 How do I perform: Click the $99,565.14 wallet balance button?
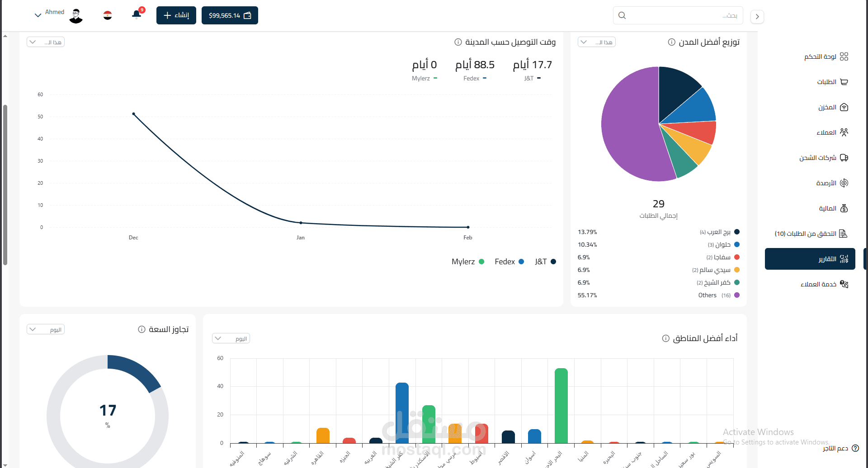coord(230,15)
